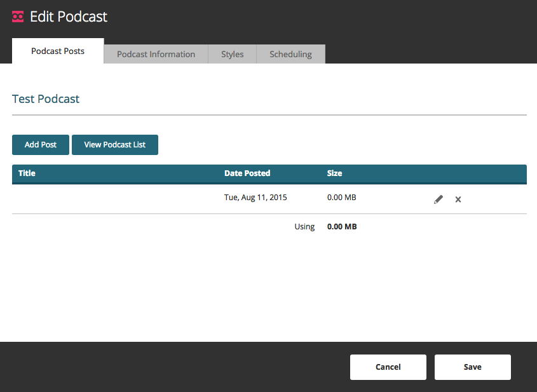The image size is (537, 392).
Task: Click the Date Posted column header
Action: pyautogui.click(x=247, y=173)
